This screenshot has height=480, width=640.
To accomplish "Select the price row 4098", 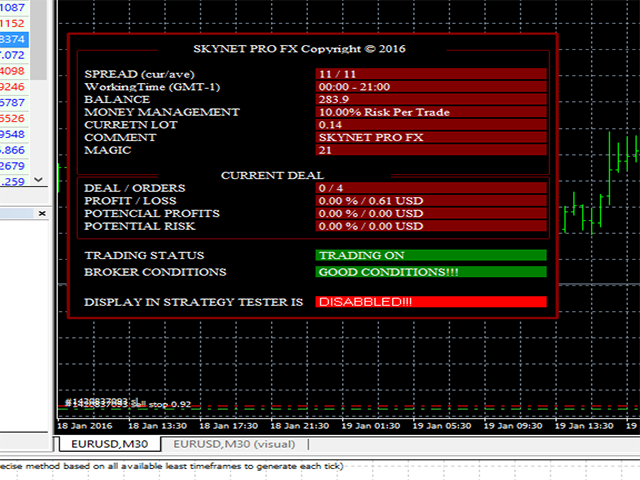I will (x=14, y=71).
